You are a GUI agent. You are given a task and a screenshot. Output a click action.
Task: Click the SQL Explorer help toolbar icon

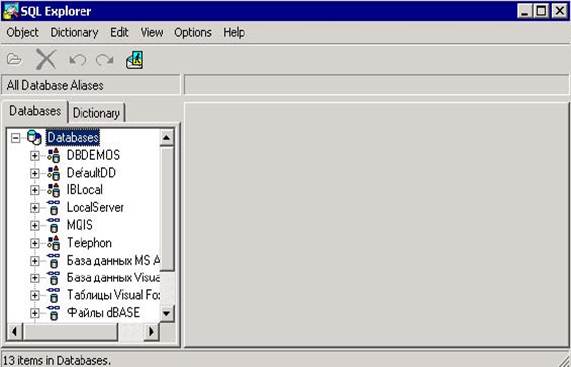pos(135,60)
